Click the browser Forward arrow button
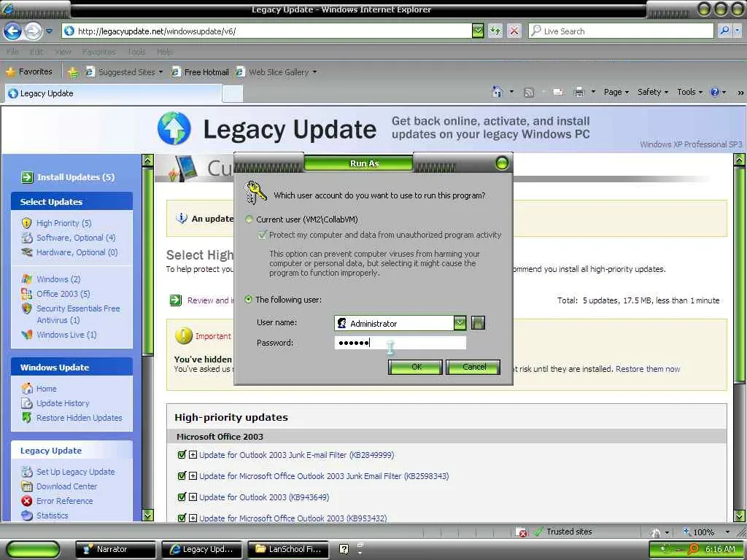 33,31
